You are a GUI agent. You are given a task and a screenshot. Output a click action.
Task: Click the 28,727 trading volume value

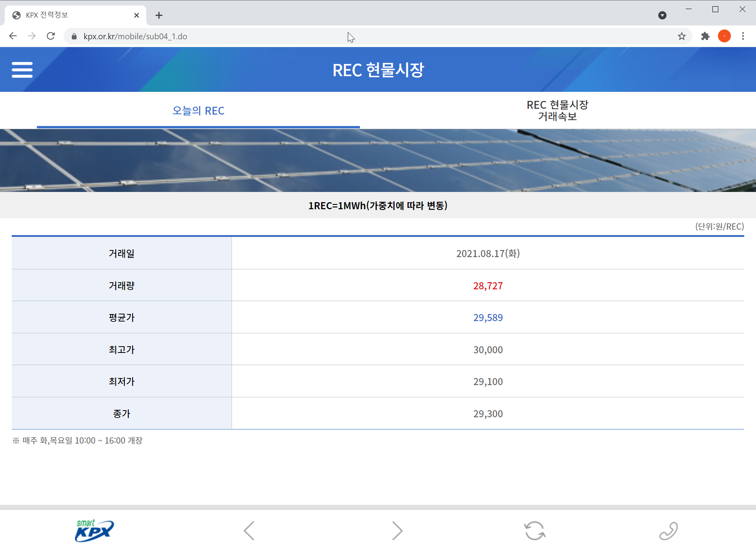pyautogui.click(x=488, y=286)
